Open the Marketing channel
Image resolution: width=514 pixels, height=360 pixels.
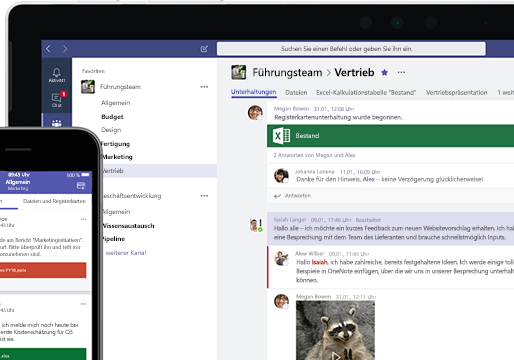coord(117,157)
